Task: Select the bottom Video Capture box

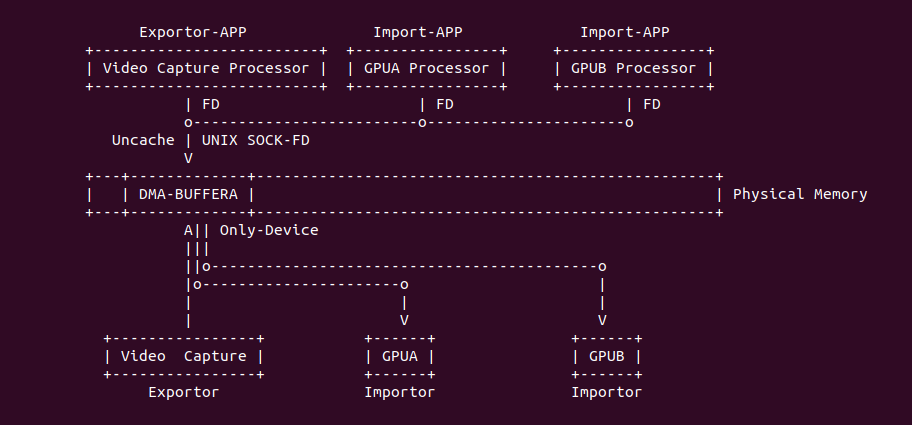Action: 183,356
